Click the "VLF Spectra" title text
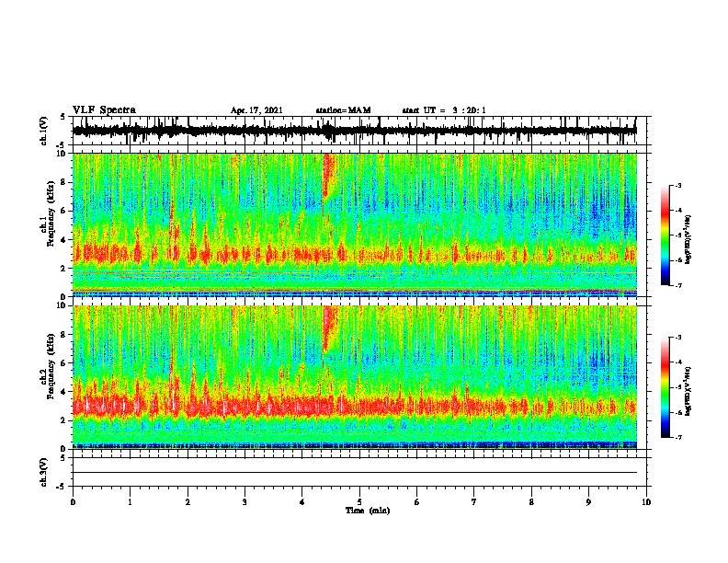 104,110
